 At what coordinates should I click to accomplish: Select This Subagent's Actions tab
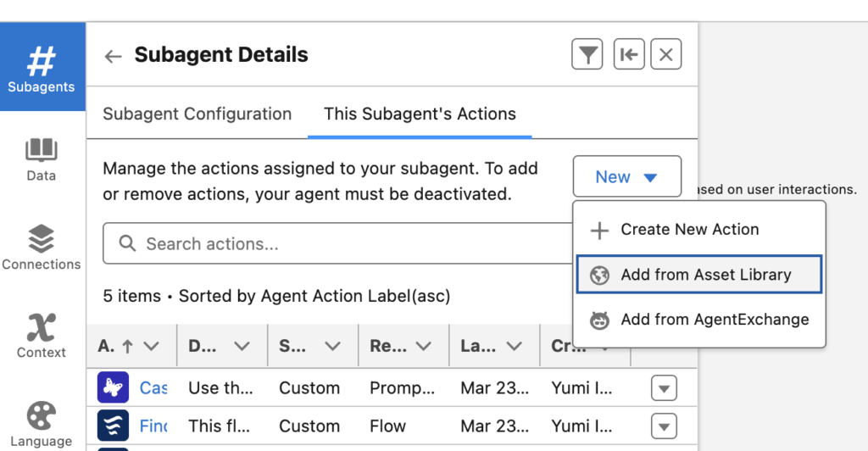[420, 114]
